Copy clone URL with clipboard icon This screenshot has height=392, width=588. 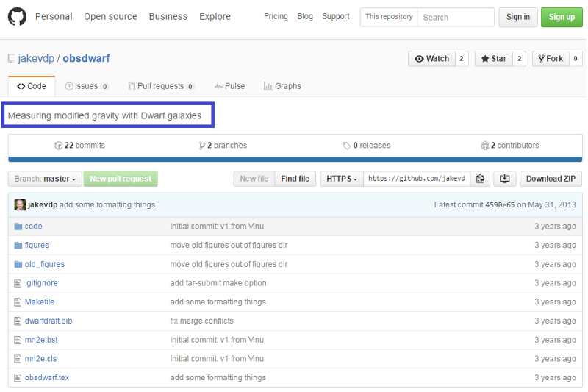point(480,179)
